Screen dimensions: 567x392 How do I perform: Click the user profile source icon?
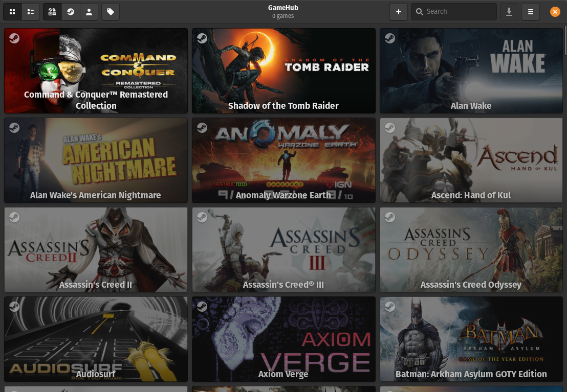point(89,11)
